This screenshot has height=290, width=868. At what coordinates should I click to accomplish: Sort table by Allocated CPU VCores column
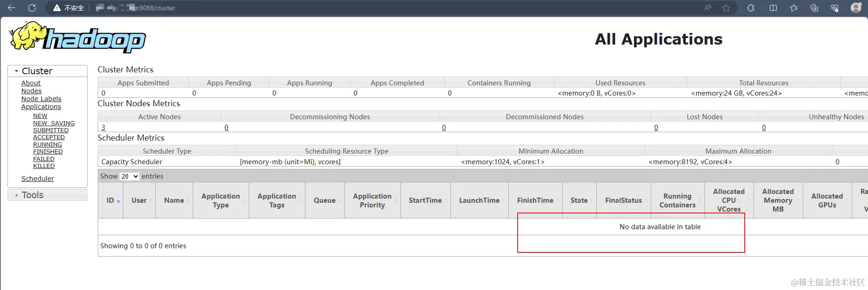click(729, 200)
